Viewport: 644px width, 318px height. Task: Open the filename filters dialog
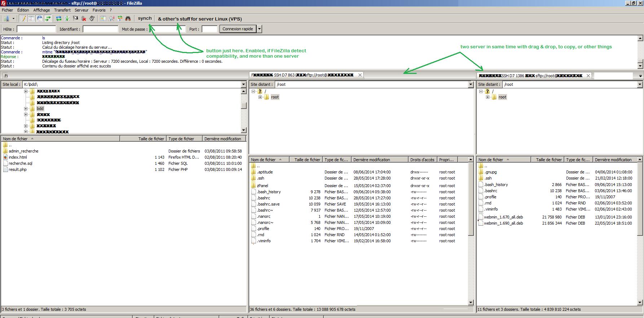click(x=103, y=18)
